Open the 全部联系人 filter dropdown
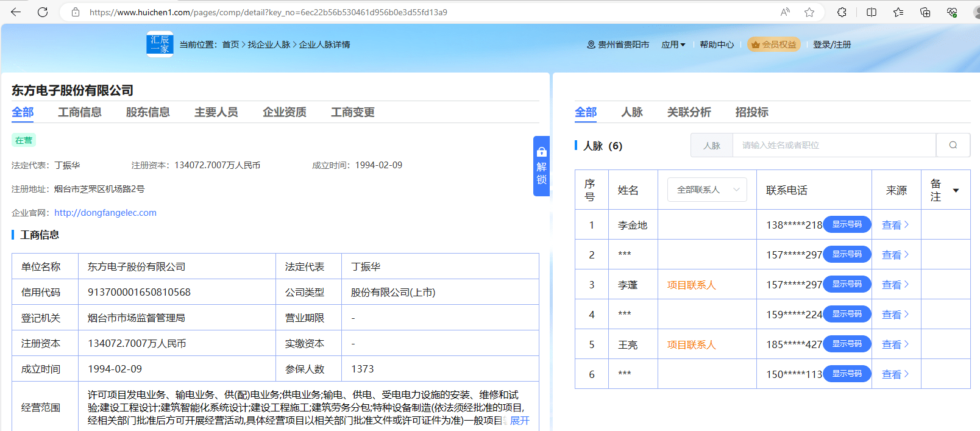The image size is (980, 431). tap(707, 190)
